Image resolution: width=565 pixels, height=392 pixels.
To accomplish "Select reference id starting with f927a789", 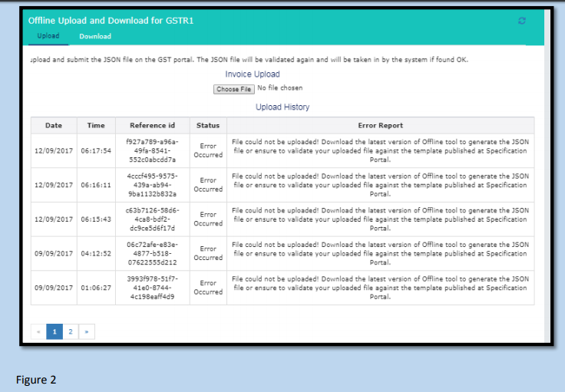I will 152,150.
